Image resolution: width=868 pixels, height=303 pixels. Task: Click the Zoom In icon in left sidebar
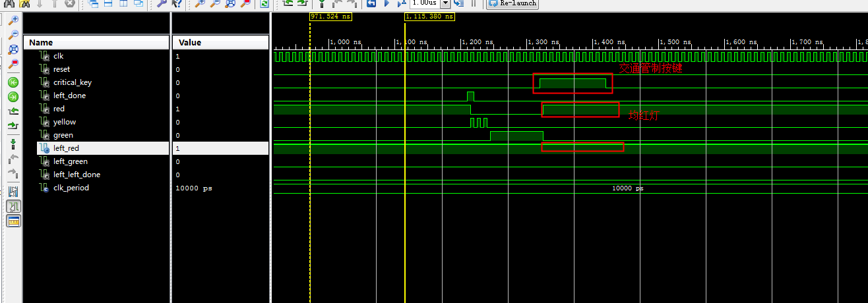click(13, 21)
